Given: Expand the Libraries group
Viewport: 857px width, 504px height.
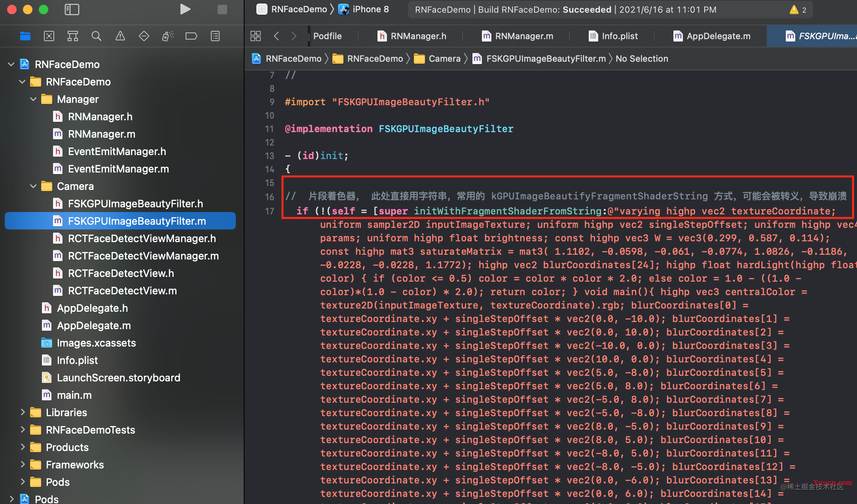Looking at the screenshot, I should 23,412.
